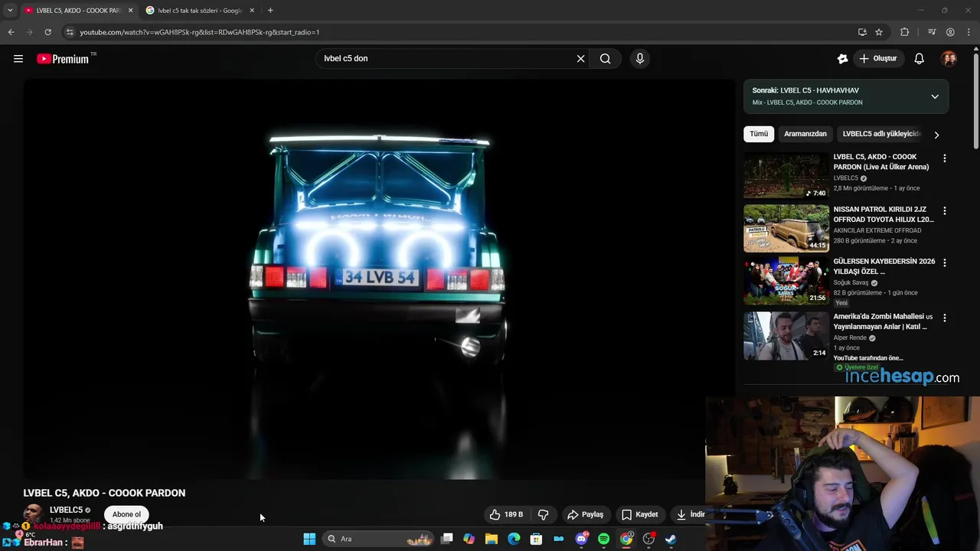Run search with the magnifier button
This screenshot has width=980, height=551.
[605, 58]
